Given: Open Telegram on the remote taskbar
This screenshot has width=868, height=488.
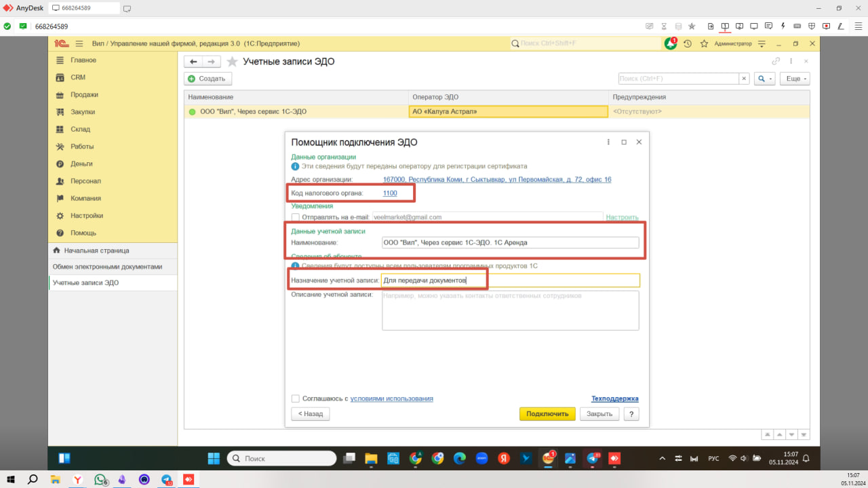Looking at the screenshot, I should 592,458.
